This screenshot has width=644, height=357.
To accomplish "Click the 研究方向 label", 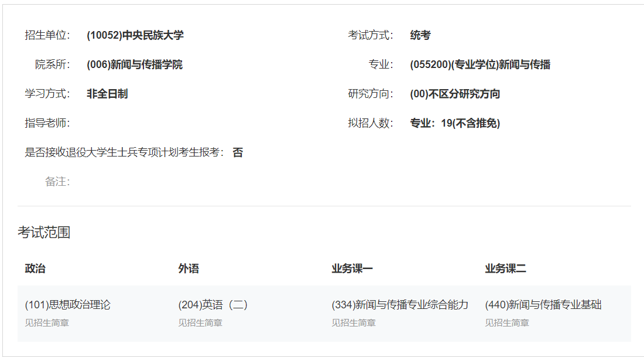I will [x=371, y=94].
